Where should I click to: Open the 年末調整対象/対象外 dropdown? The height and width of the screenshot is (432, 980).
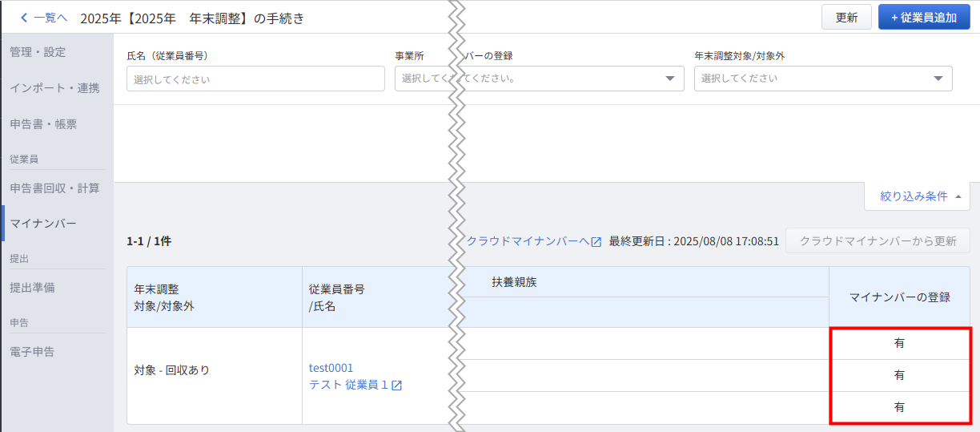point(823,79)
